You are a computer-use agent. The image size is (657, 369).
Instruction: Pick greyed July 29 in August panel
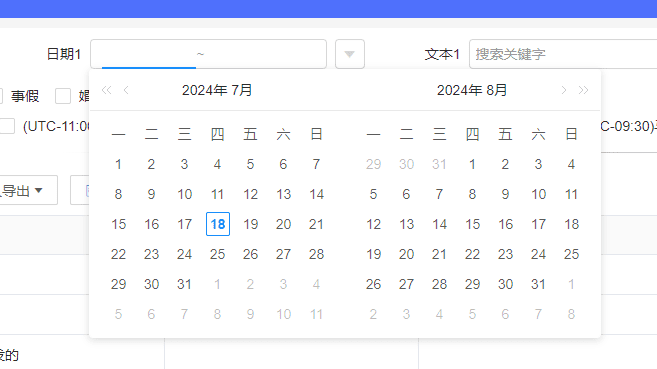(x=373, y=164)
